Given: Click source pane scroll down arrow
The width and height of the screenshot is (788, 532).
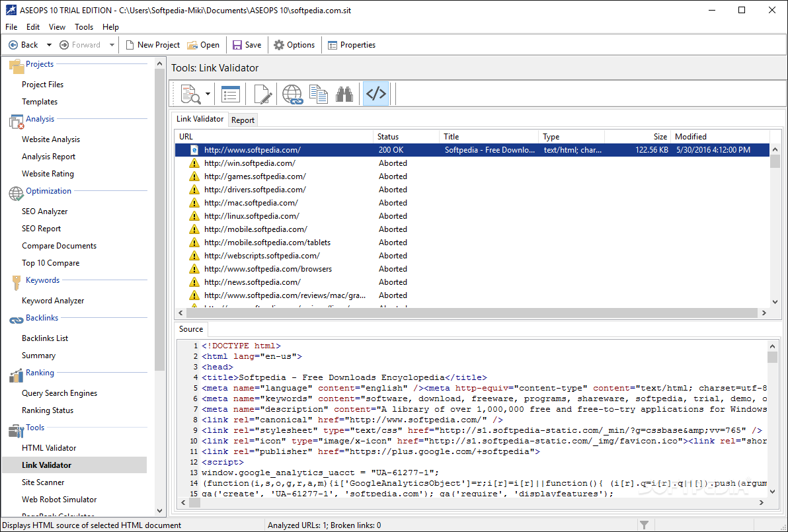Looking at the screenshot, I should 772,492.
